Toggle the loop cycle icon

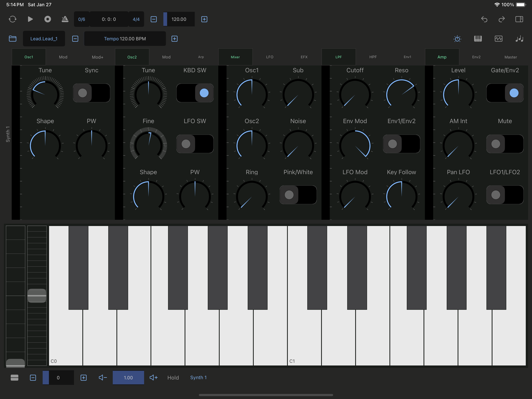(12, 19)
